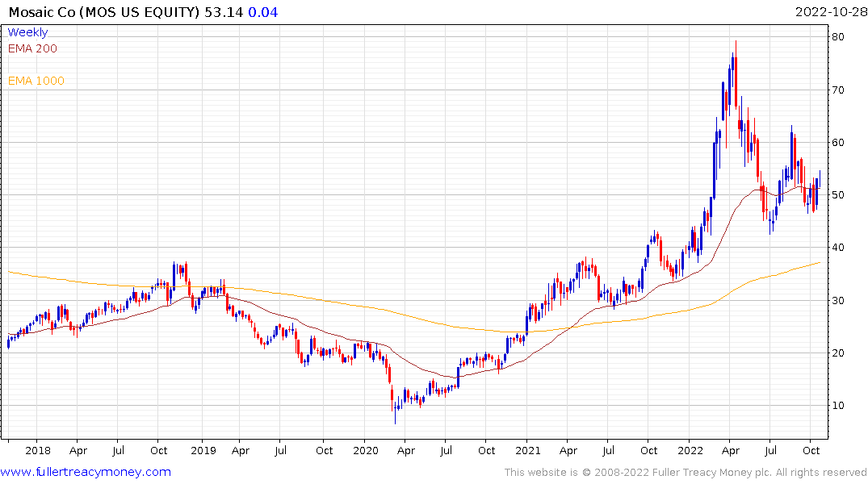
Task: Click the 2019 year axis label
Action: click(x=203, y=451)
